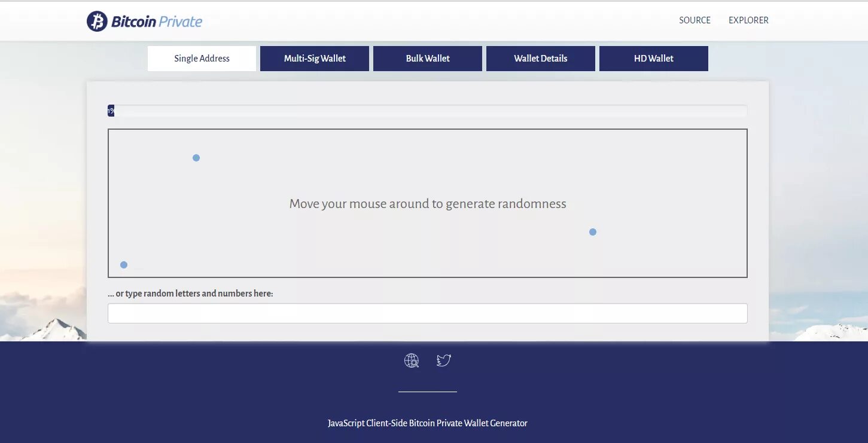The height and width of the screenshot is (443, 868).
Task: Select the Single Address tab
Action: point(202,59)
